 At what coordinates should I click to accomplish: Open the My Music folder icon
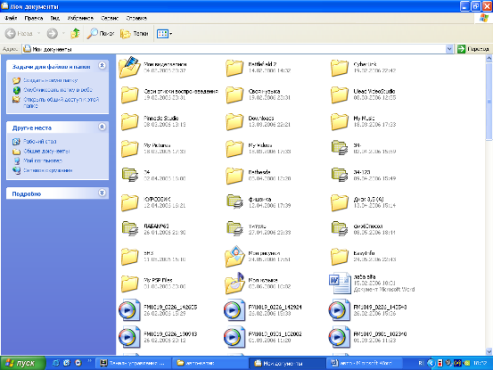click(x=339, y=122)
